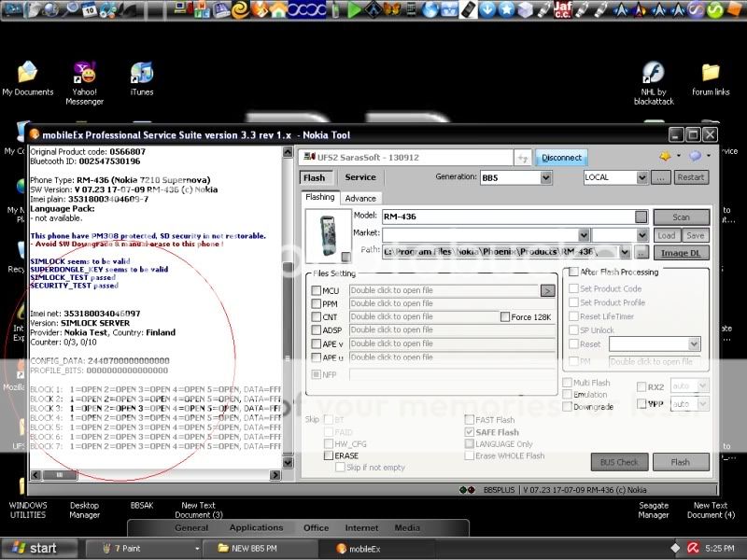Click the Scan button
The height and width of the screenshot is (560, 747).
coord(682,217)
